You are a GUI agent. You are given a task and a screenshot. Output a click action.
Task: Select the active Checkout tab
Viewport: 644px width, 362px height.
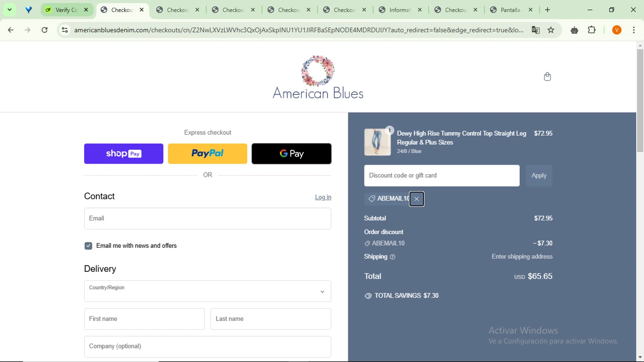click(x=122, y=9)
